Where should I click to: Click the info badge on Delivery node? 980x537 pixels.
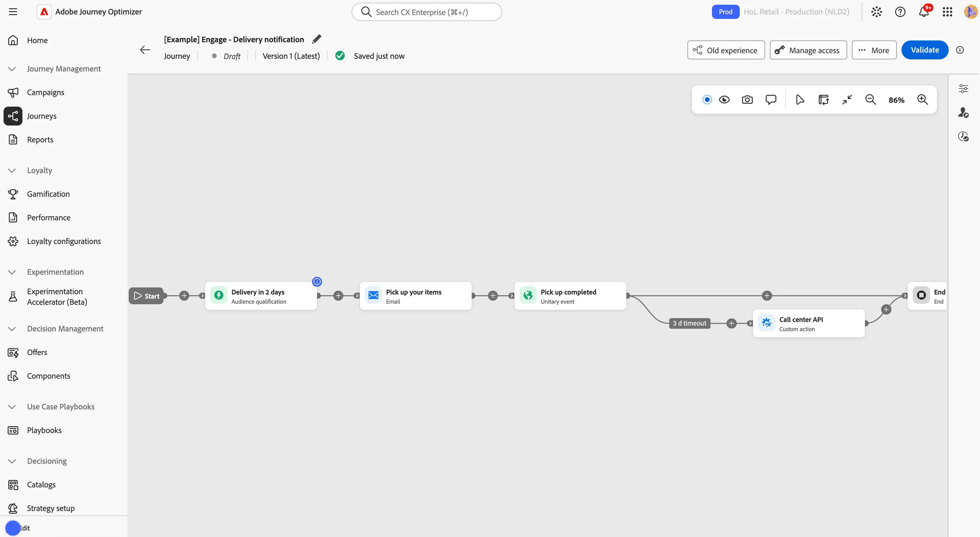(317, 281)
